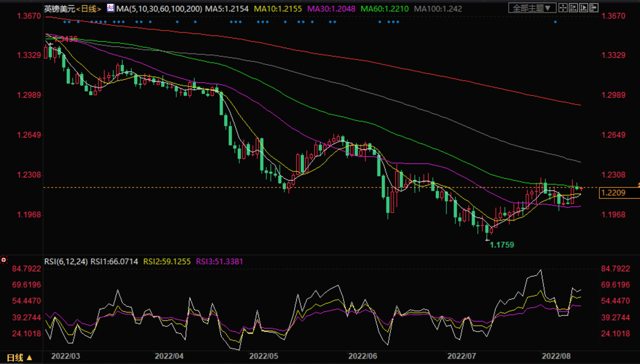Click the 1.2989 level on the right price axis
Image resolution: width=640 pixels, height=364 pixels.
point(613,95)
